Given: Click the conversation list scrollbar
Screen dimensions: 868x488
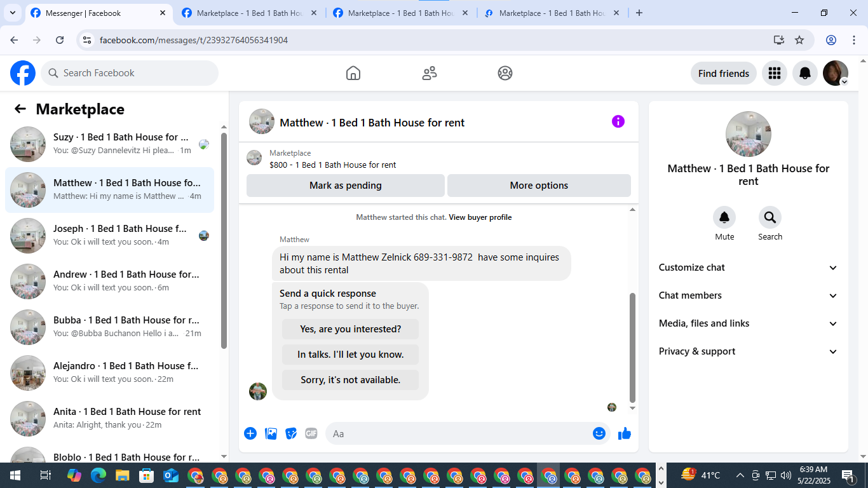Looking at the screenshot, I should click(x=224, y=241).
